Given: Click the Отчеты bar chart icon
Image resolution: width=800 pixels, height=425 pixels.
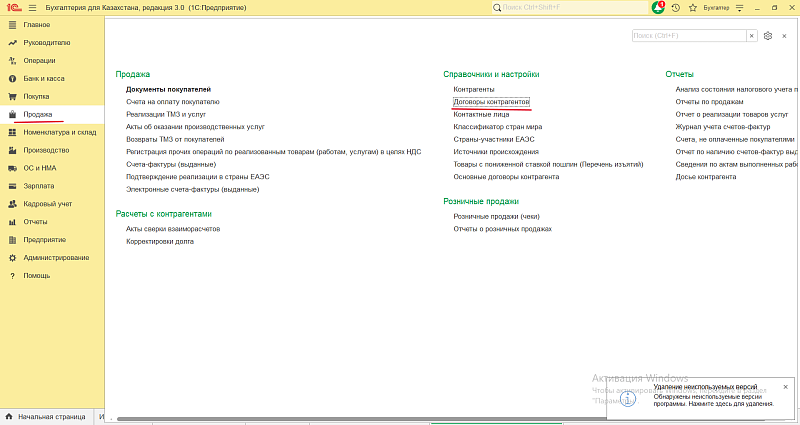Looking at the screenshot, I should click(13, 222).
